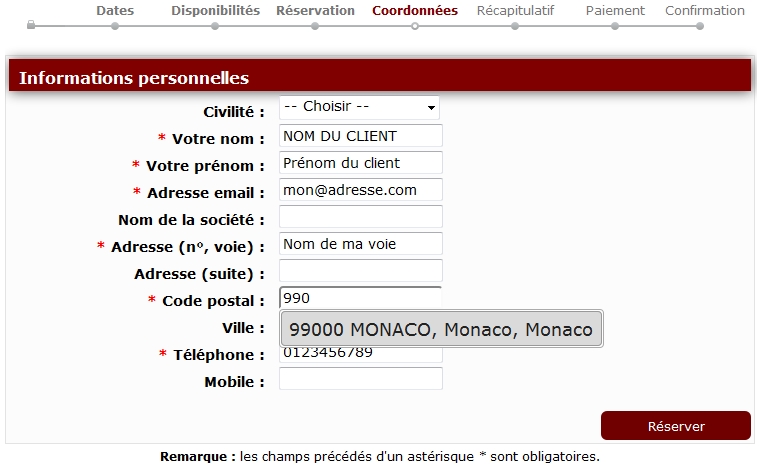Click the padlock icon on progress bar
The image size is (762, 468).
(31, 23)
